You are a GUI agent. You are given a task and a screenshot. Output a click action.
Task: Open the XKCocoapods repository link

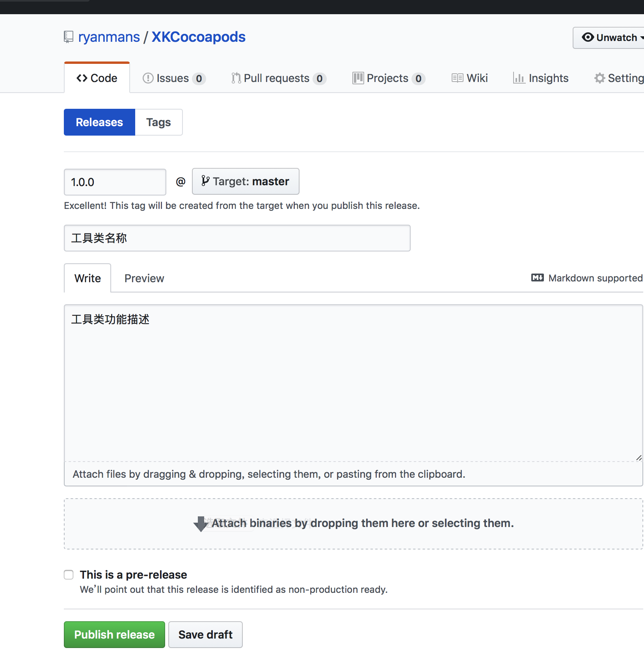(199, 37)
